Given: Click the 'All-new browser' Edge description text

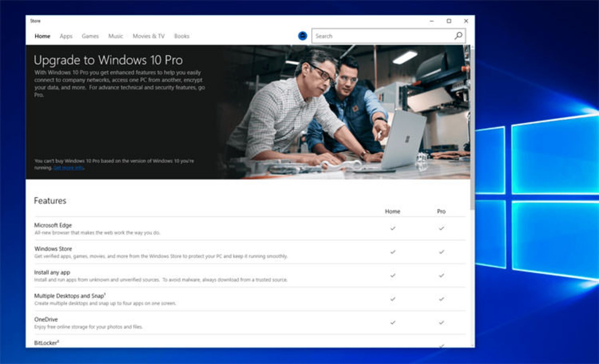Looking at the screenshot, I should tap(97, 233).
